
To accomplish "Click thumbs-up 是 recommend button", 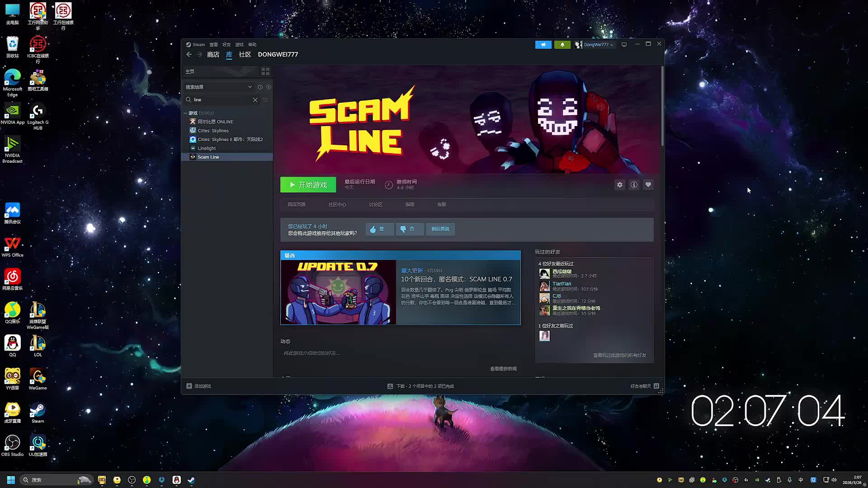I will 379,229.
